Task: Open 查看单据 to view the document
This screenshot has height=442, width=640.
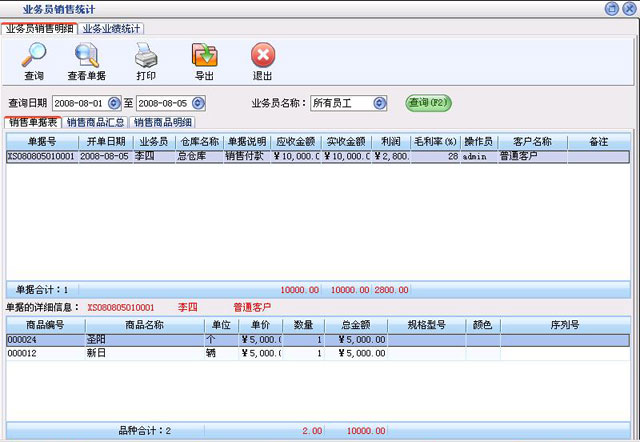Action: click(x=87, y=60)
